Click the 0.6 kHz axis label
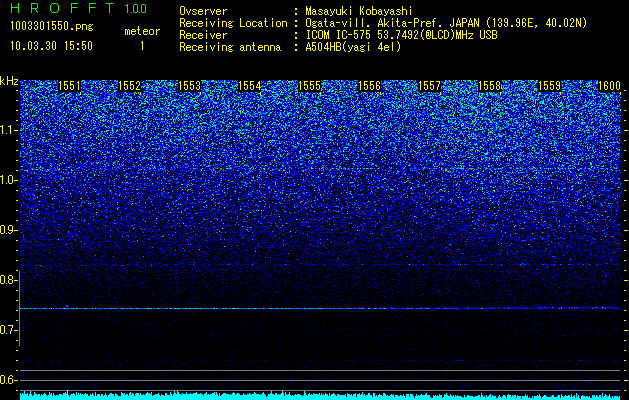 (8, 380)
